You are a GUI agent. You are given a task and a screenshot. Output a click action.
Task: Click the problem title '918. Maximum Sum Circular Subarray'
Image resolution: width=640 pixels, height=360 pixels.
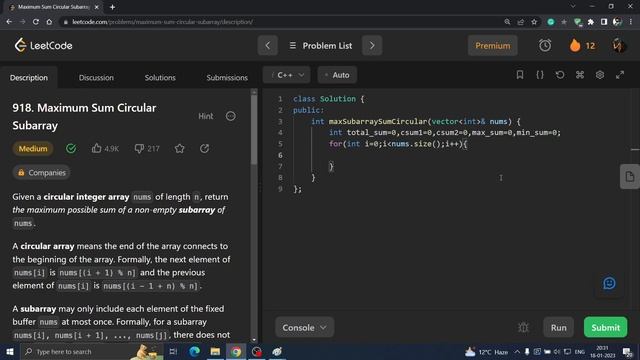[84, 116]
